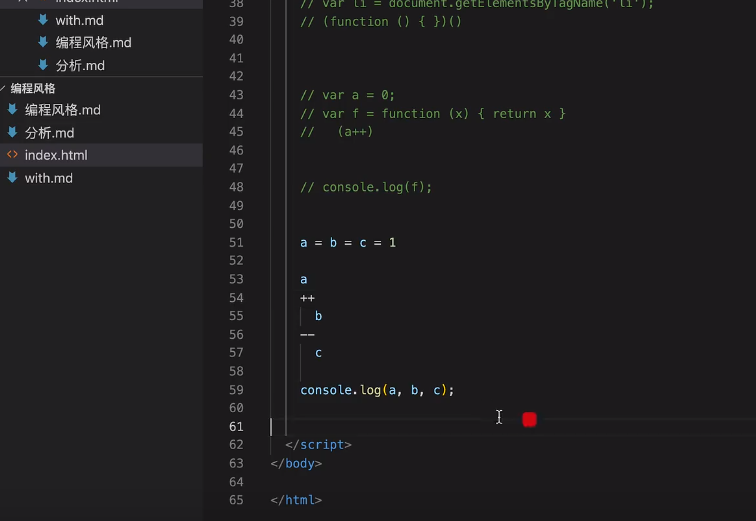Click the closing </body> tag
This screenshot has width=756, height=521.
coord(296,463)
